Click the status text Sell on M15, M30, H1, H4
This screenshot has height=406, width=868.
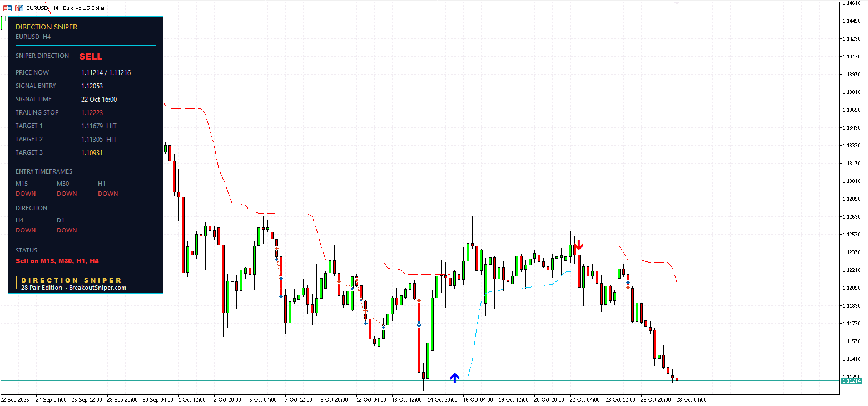(57, 261)
